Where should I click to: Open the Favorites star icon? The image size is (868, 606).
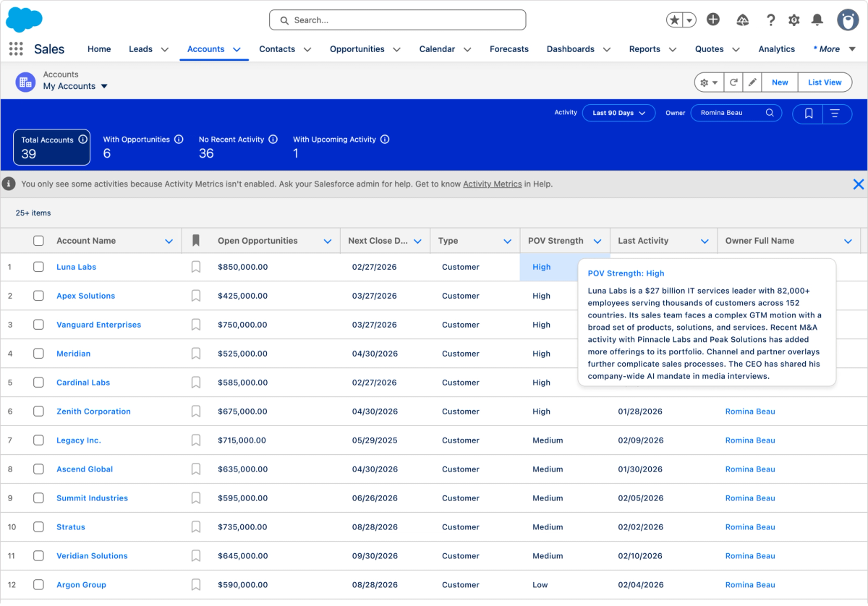point(674,20)
